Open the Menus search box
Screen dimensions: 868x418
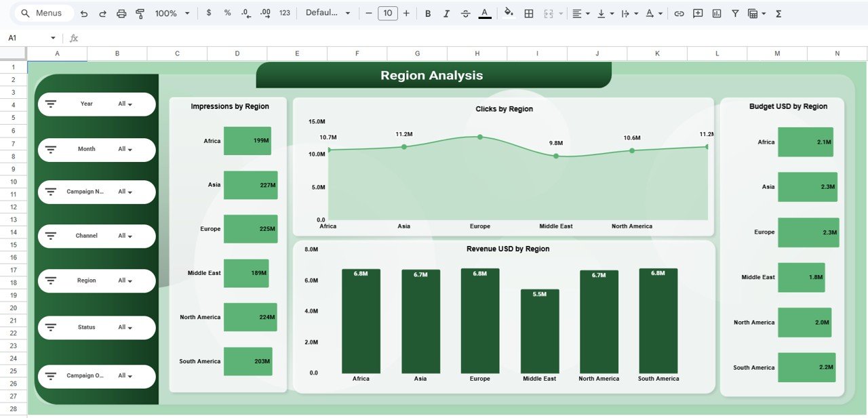pos(42,13)
